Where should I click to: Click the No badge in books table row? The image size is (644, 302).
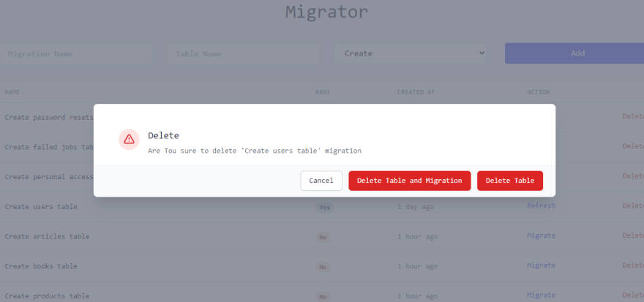point(323,267)
